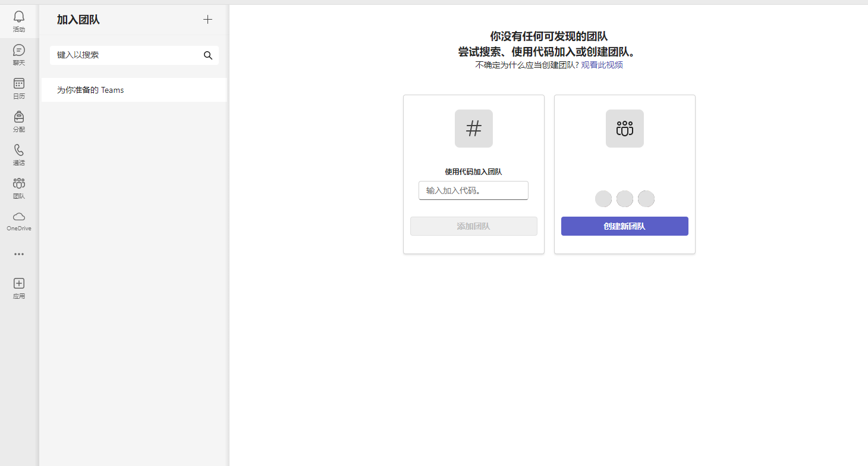Show more apps via the ellipsis icon
Screen dimensions: 868x466
click(19, 254)
